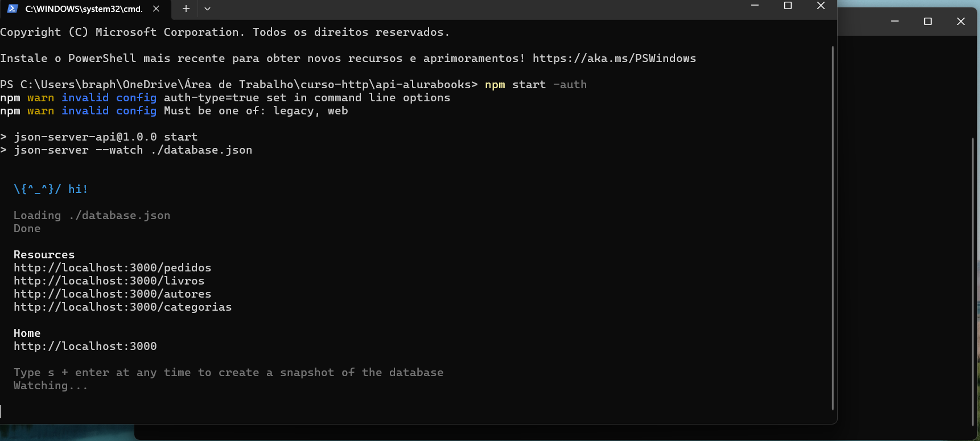
Task: Click the background window vertical scrollbar
Action: 972,282
